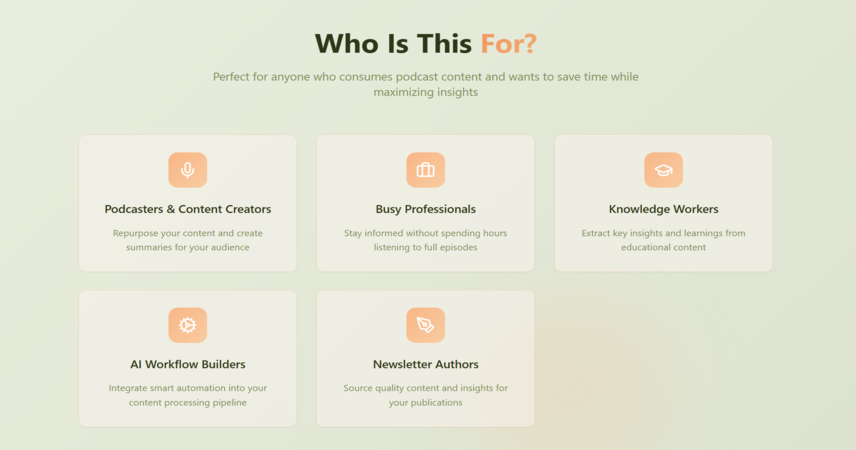
Task: Click the 'content processing pipeline' text line
Action: [x=188, y=402]
